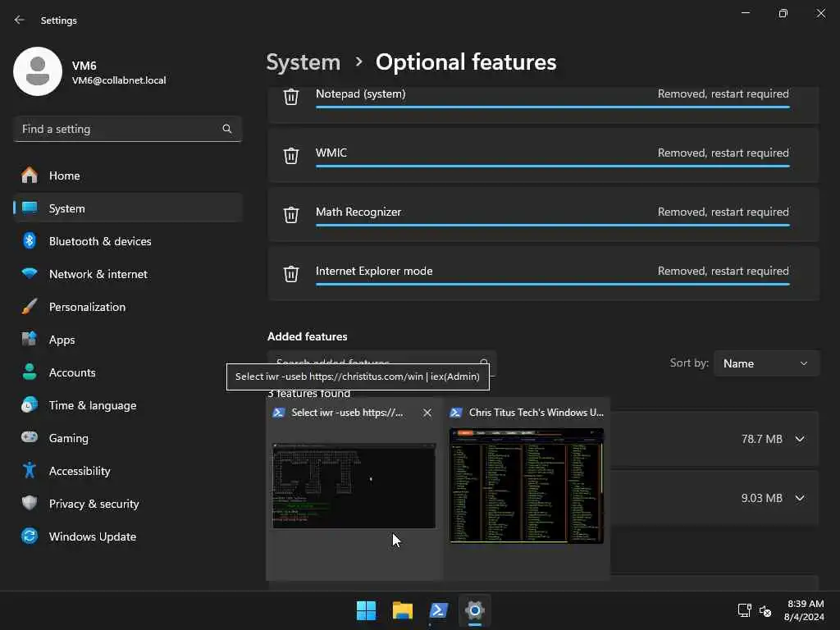Image resolution: width=840 pixels, height=630 pixels.
Task: Open Time & language settings
Action: pos(128,405)
